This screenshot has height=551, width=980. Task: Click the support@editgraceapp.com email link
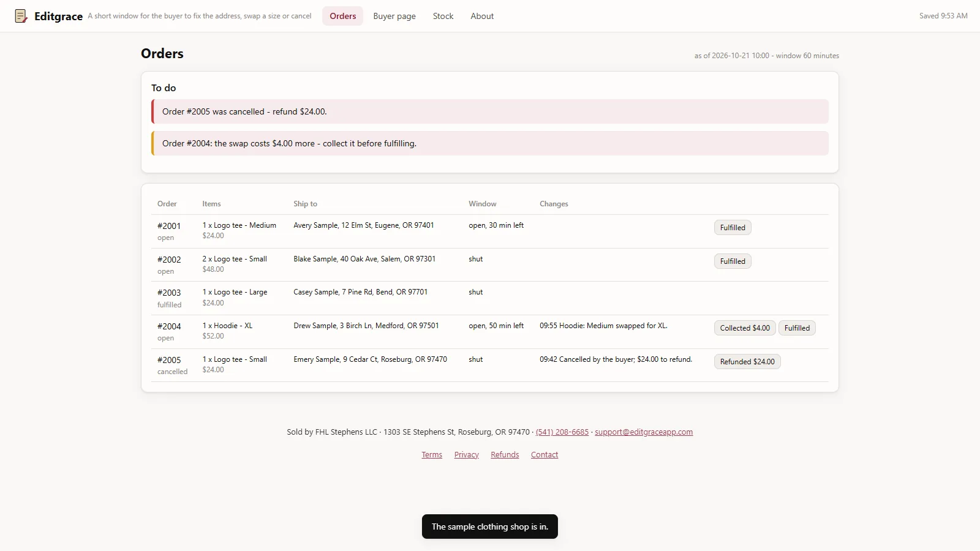pos(644,432)
